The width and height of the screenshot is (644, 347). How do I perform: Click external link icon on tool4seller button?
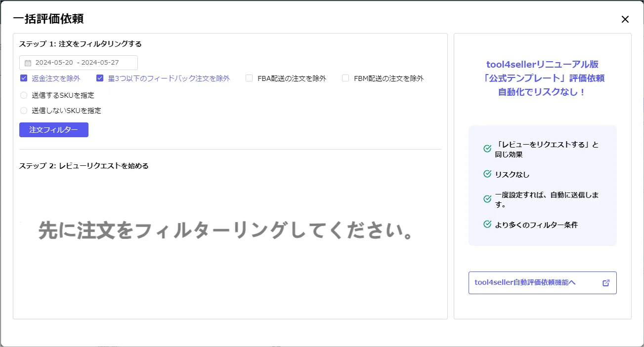[606, 283]
